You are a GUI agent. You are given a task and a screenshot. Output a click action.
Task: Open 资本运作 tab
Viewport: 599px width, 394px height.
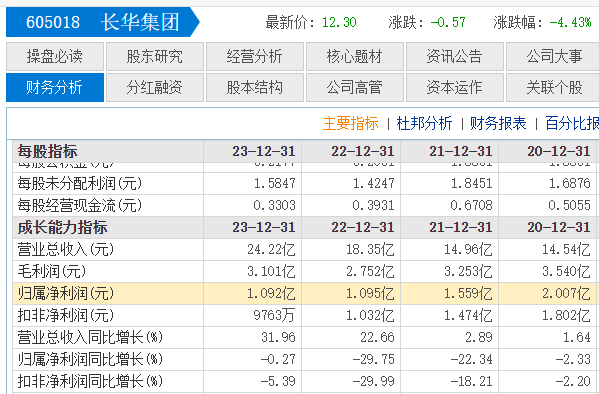(455, 88)
